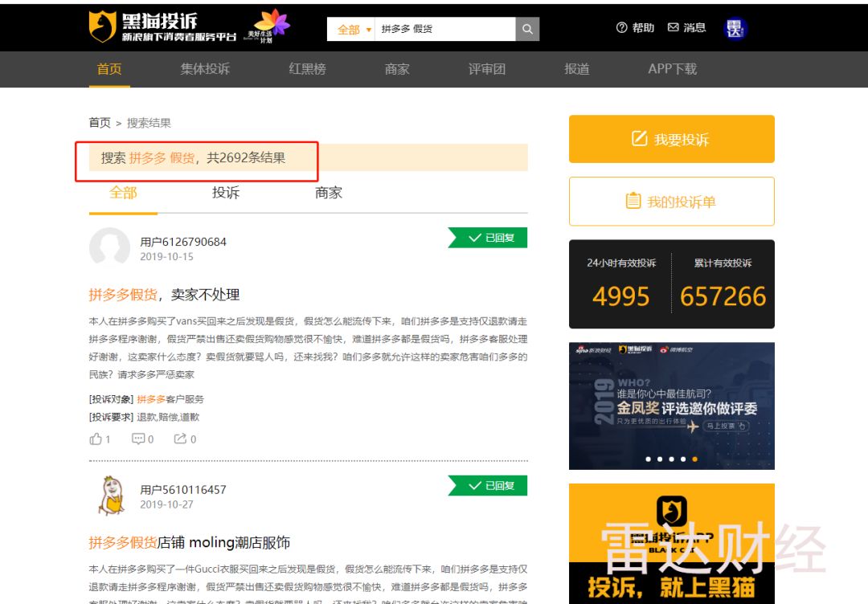Click the 金凤奖 airline banner
Screen dimensions: 868x604
click(x=671, y=406)
